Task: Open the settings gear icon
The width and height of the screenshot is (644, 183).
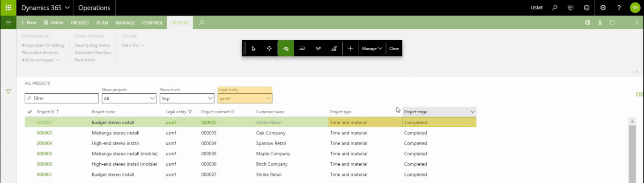Action: point(603,8)
